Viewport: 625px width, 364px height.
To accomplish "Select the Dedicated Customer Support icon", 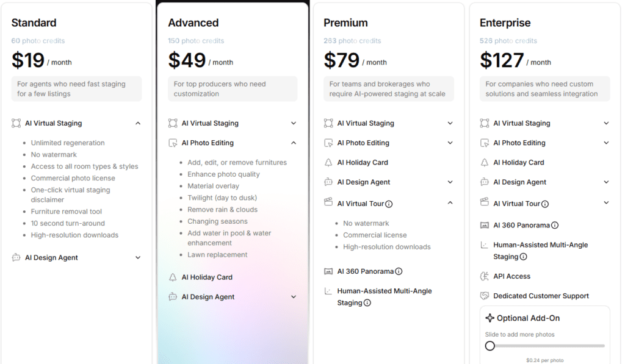I will pyautogui.click(x=483, y=296).
